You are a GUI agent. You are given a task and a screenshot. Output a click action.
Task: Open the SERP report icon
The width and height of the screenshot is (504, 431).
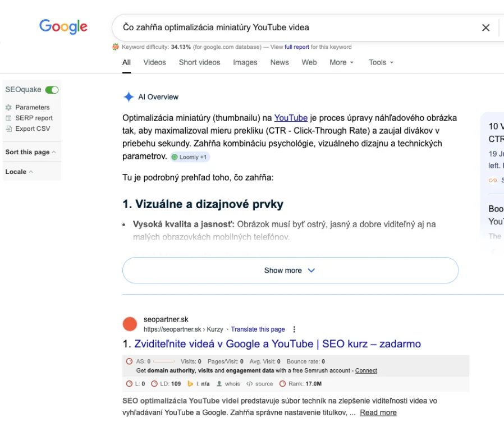[x=8, y=118]
